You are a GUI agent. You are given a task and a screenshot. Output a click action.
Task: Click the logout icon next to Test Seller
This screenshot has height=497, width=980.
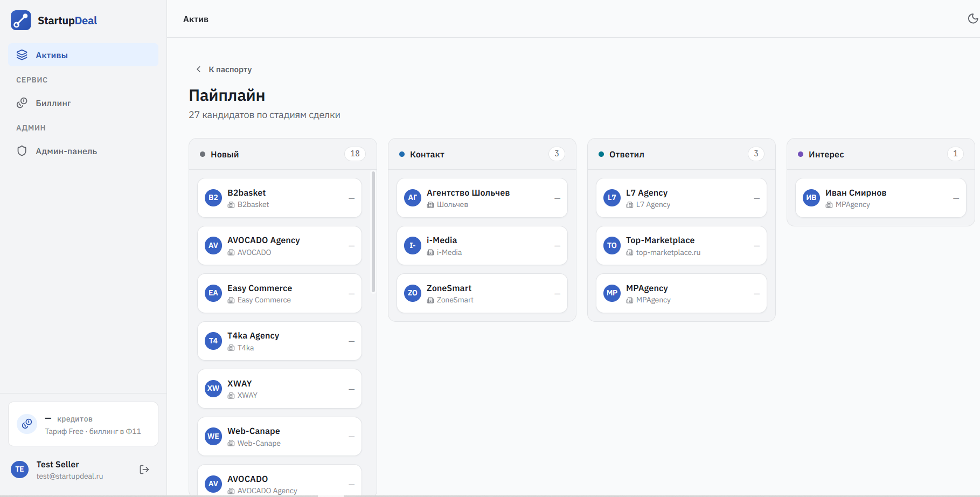pos(144,470)
